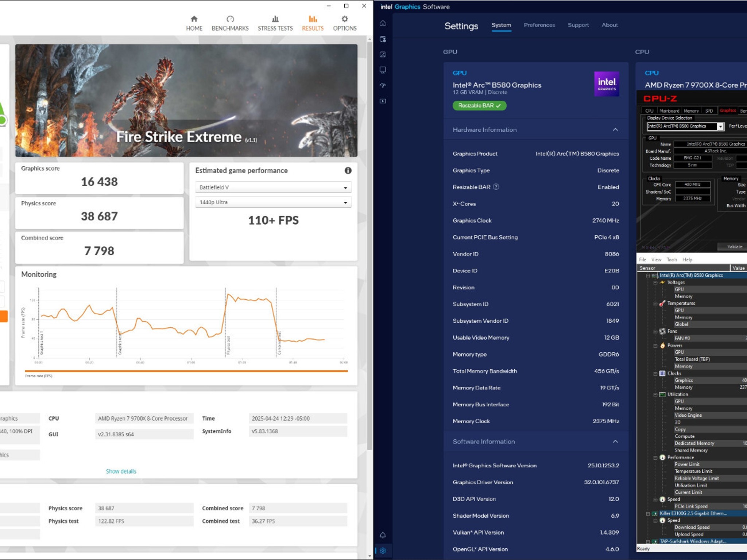The height and width of the screenshot is (560, 747).
Task: Click the Resizable BAR help question mark
Action: (x=496, y=187)
